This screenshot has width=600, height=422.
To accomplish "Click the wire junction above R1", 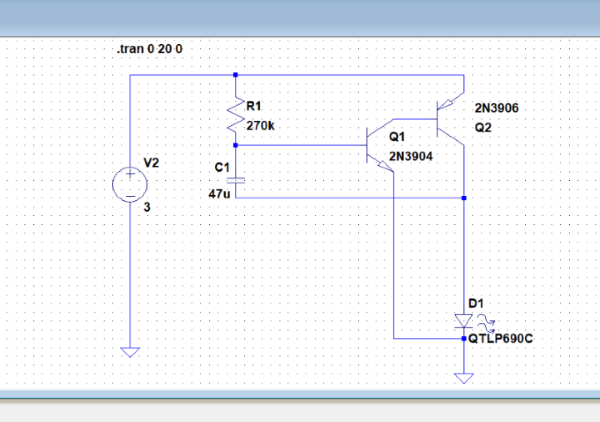I will [x=235, y=75].
